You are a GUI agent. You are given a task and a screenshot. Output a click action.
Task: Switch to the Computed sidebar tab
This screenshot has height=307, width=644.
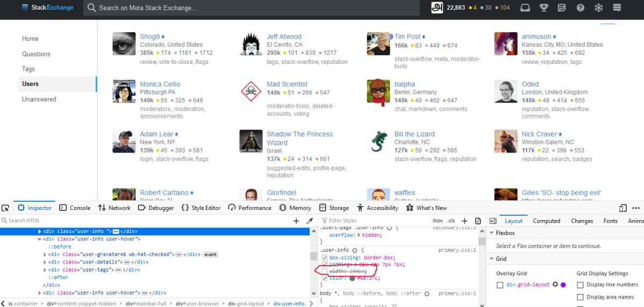(546, 221)
